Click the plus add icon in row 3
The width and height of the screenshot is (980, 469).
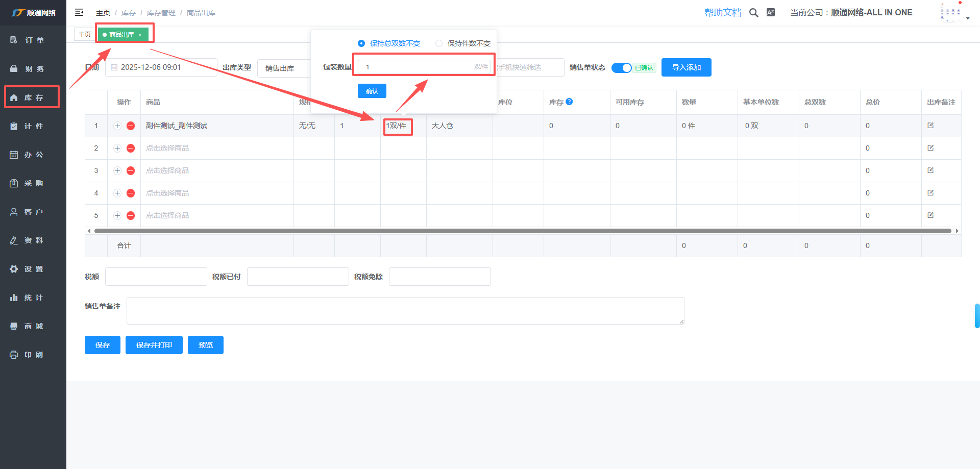(117, 171)
